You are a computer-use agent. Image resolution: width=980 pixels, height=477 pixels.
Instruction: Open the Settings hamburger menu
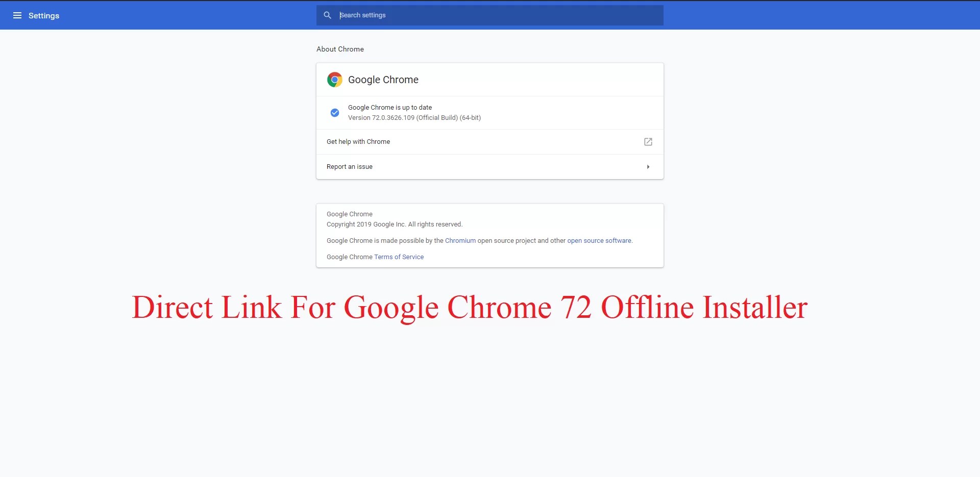point(17,15)
